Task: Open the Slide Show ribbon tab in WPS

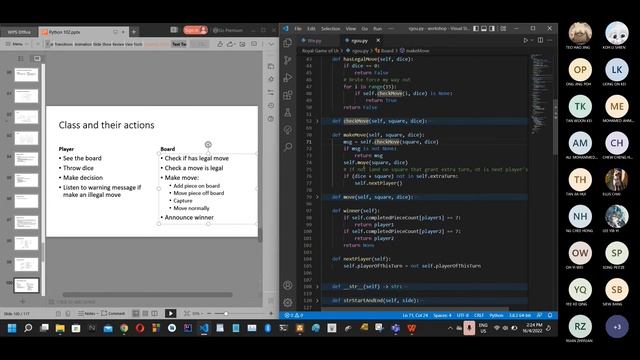Action: coord(102,44)
